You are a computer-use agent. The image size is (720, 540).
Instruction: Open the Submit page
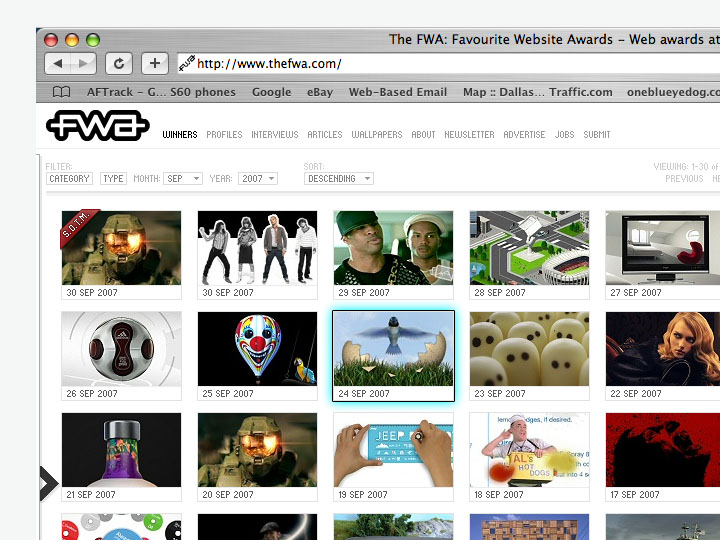pos(596,135)
